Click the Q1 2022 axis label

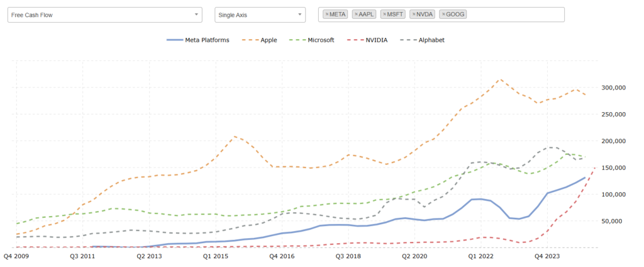click(481, 256)
